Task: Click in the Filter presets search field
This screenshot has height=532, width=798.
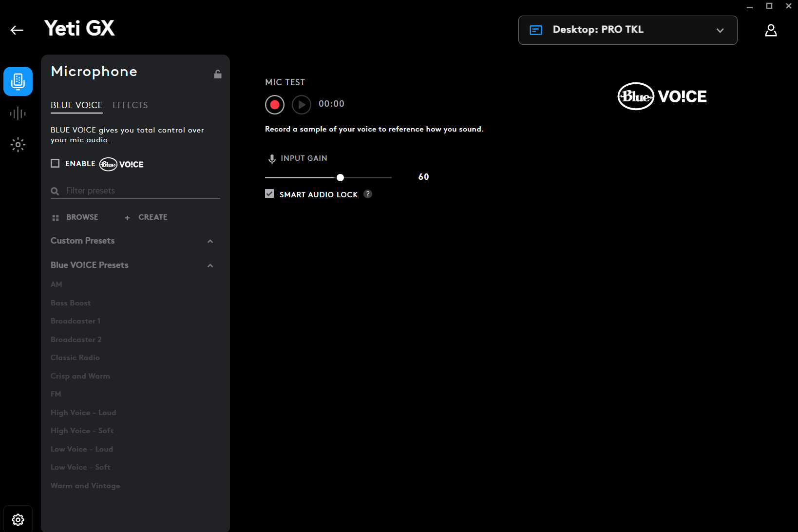Action: 135,190
